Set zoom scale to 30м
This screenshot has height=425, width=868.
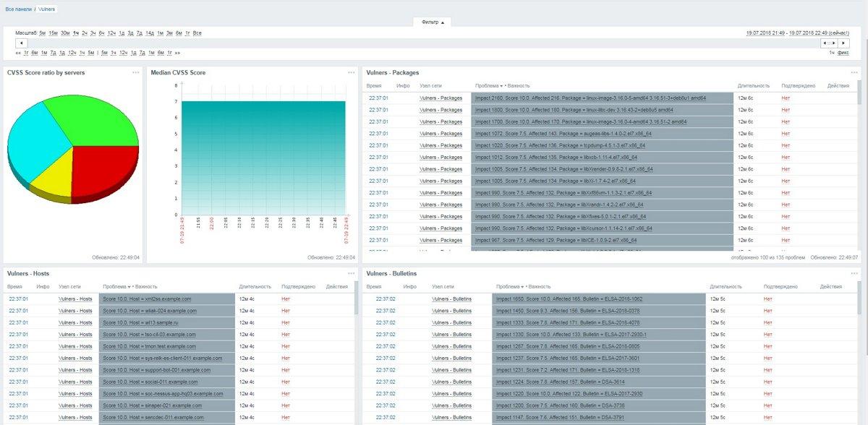[x=65, y=33]
